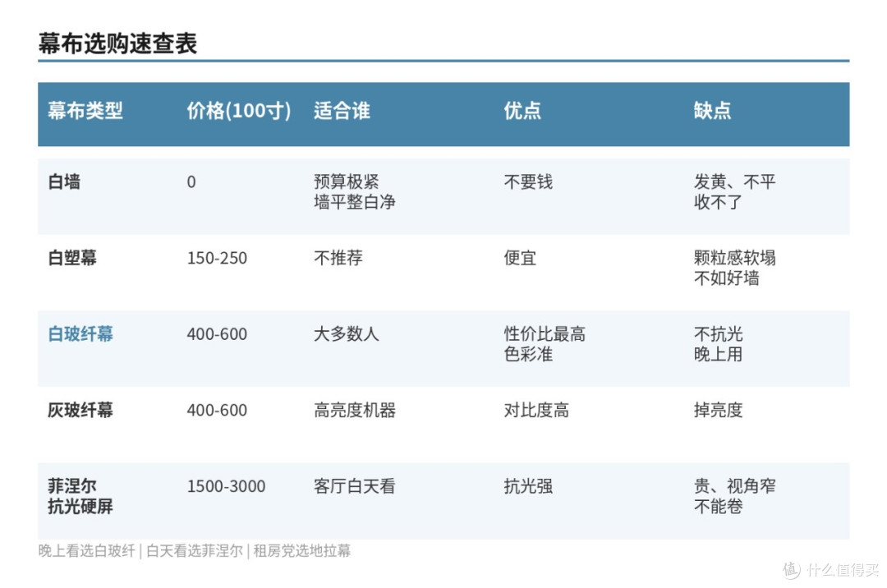Click the 150-250 price cell
The width and height of the screenshot is (887, 588).
217,258
